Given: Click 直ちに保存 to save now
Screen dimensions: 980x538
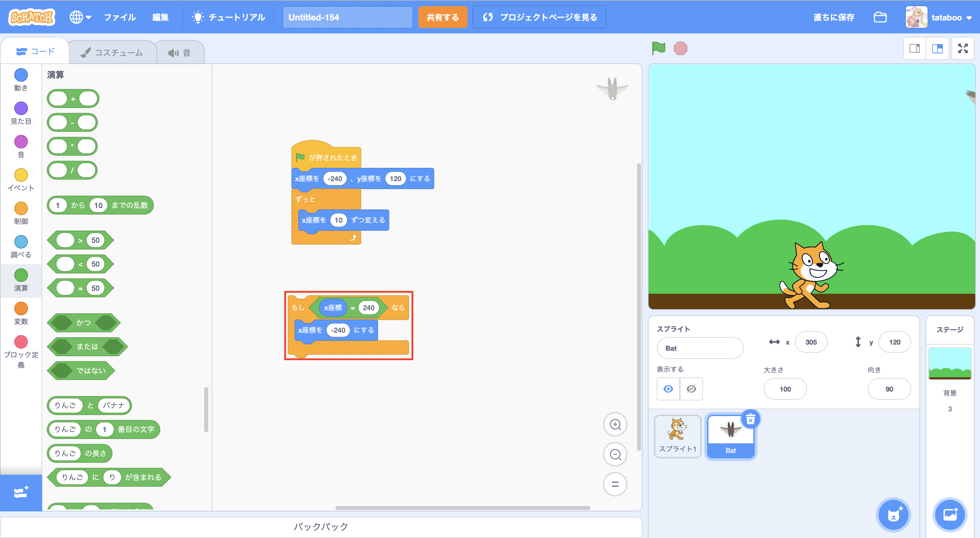Looking at the screenshot, I should coord(834,17).
